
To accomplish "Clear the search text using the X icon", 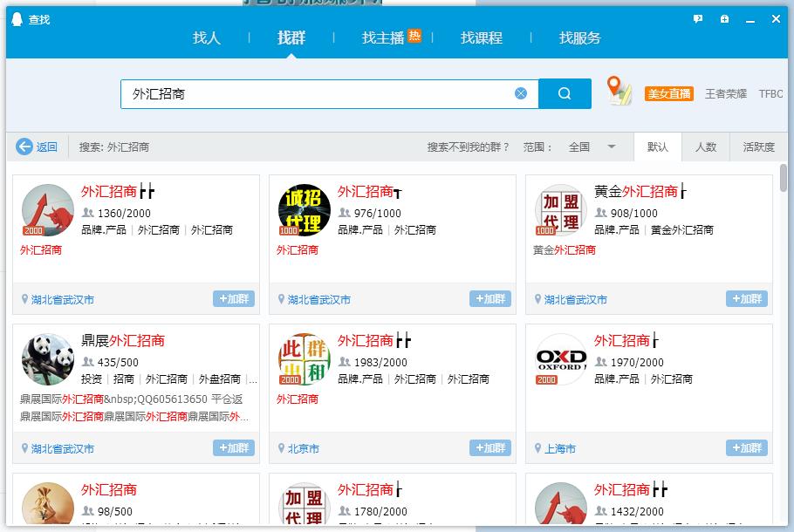I will coord(521,93).
